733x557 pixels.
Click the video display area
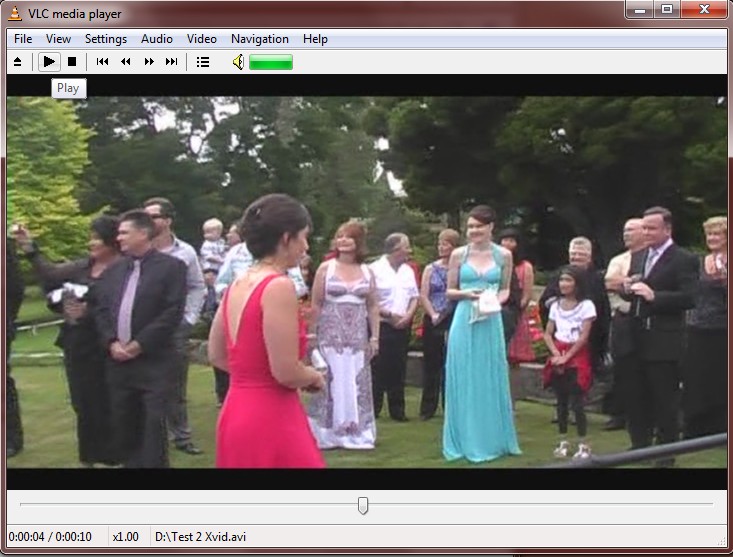tap(366, 282)
